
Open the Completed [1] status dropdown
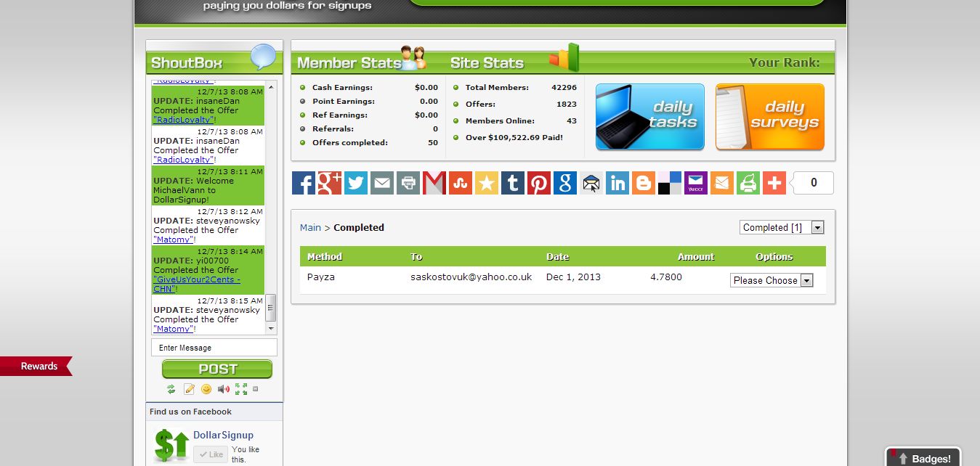782,227
